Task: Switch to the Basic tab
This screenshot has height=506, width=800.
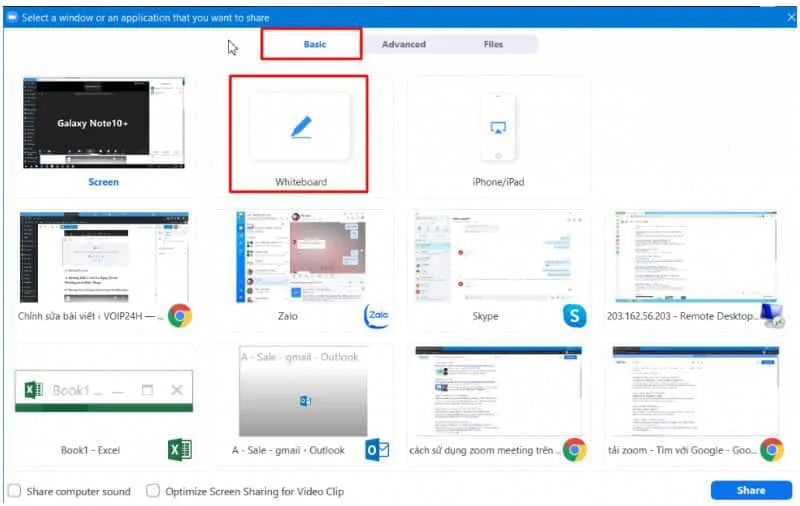Action: 314,44
